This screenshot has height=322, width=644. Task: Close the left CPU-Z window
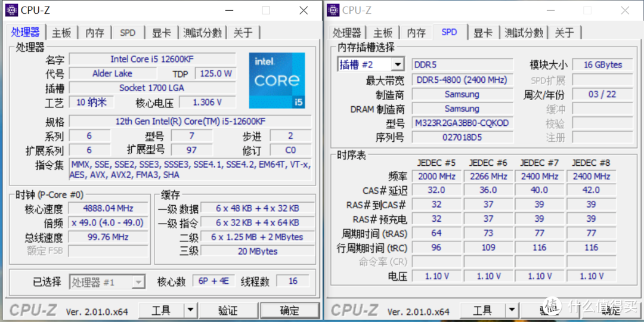(x=303, y=10)
